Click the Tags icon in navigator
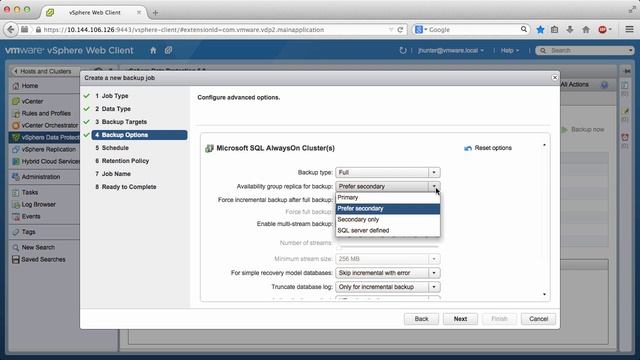Screen dimensions: 640x360 click(x=16, y=232)
